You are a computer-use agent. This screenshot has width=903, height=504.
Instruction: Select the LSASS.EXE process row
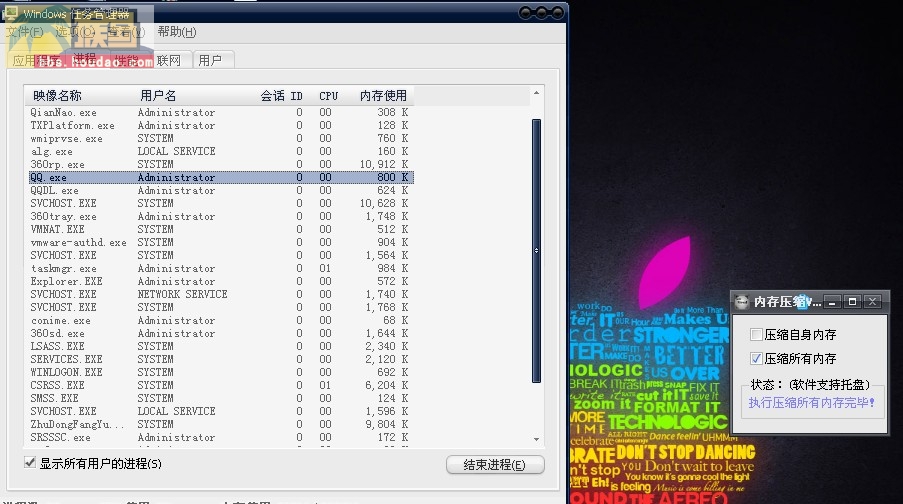pos(221,346)
